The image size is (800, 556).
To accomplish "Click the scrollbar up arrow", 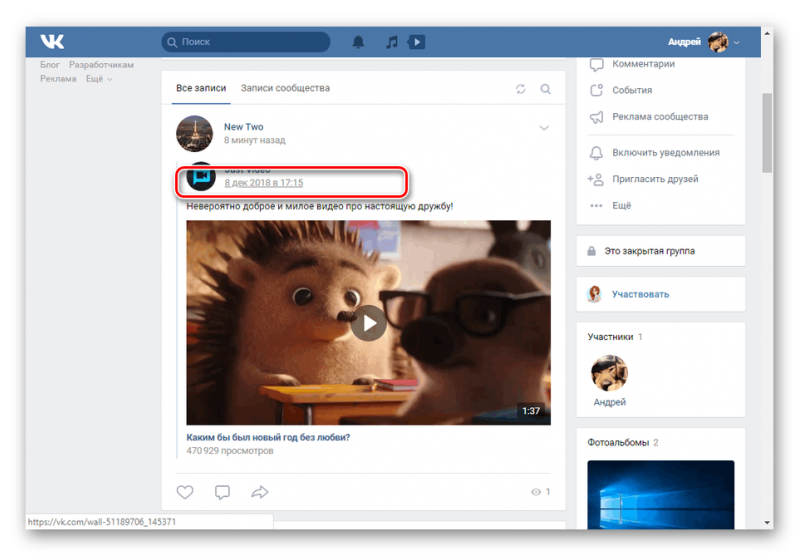I will click(767, 33).
